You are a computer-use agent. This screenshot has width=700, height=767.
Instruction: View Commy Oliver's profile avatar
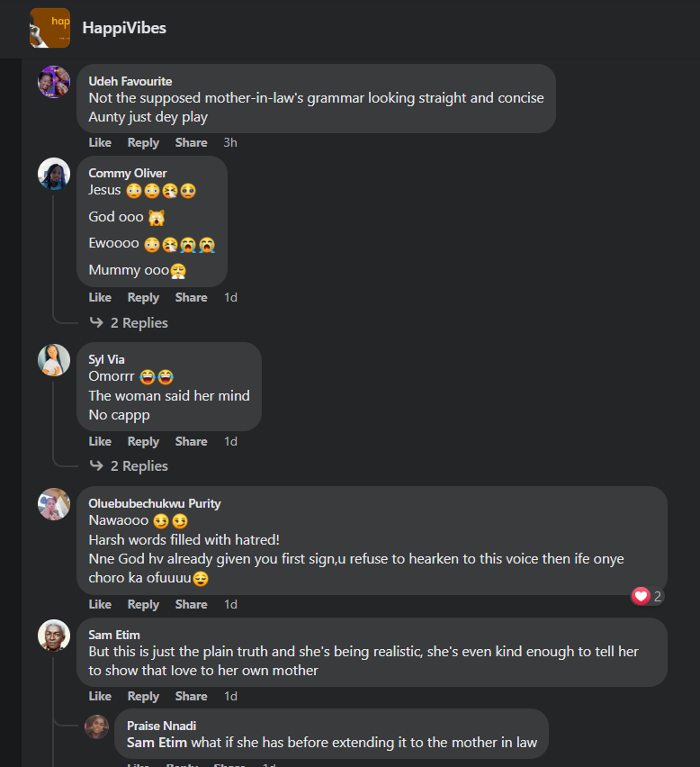(x=54, y=174)
